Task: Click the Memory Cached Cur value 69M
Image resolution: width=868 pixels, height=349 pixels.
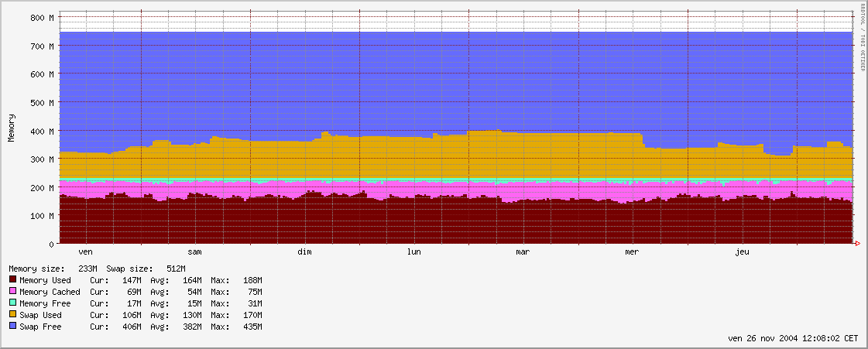Action: point(133,292)
